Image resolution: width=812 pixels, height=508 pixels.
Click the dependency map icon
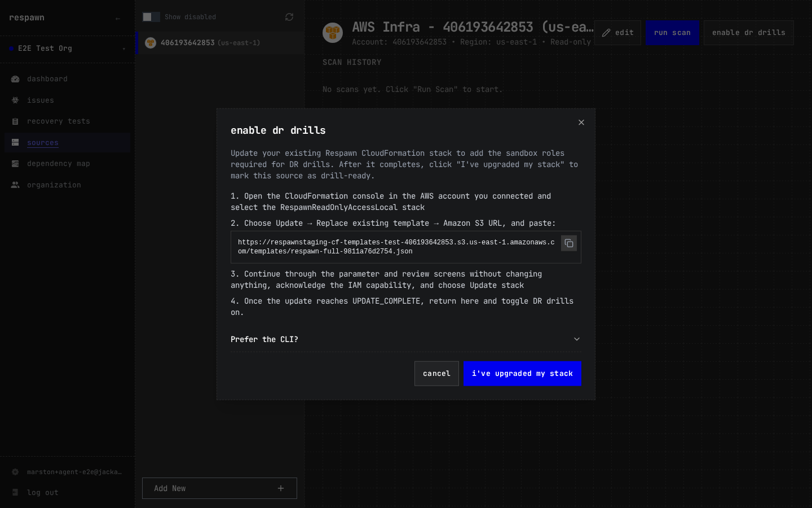point(15,164)
